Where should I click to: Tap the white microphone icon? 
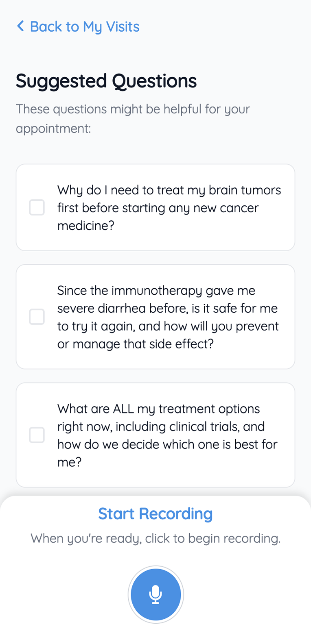tap(155, 594)
